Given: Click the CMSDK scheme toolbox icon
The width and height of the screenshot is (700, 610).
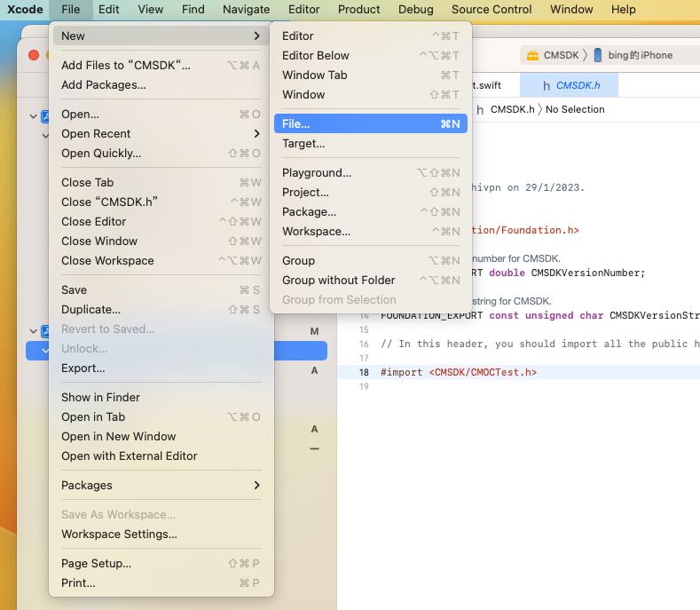Looking at the screenshot, I should pyautogui.click(x=532, y=56).
